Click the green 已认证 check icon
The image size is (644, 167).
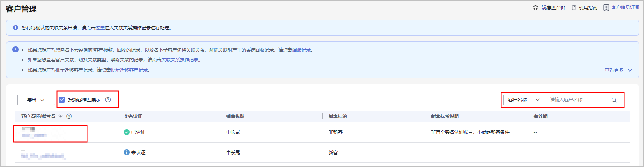pos(126,132)
